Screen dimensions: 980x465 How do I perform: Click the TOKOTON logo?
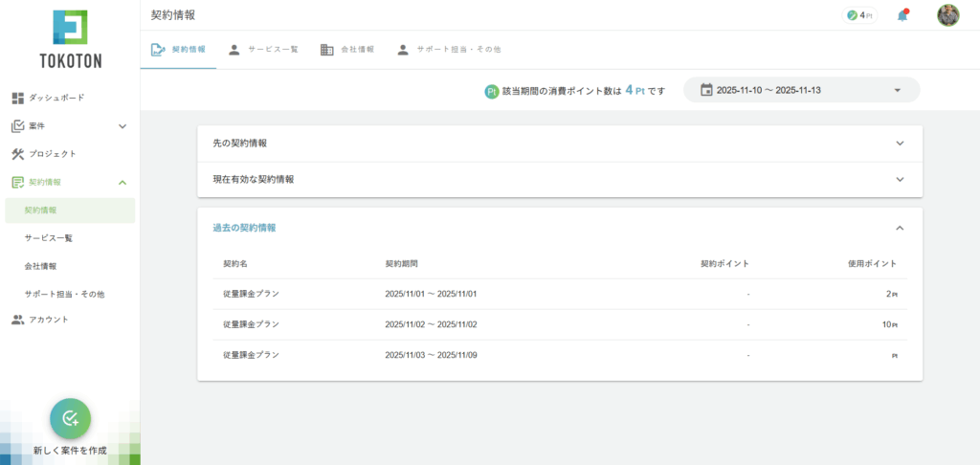pyautogui.click(x=70, y=39)
